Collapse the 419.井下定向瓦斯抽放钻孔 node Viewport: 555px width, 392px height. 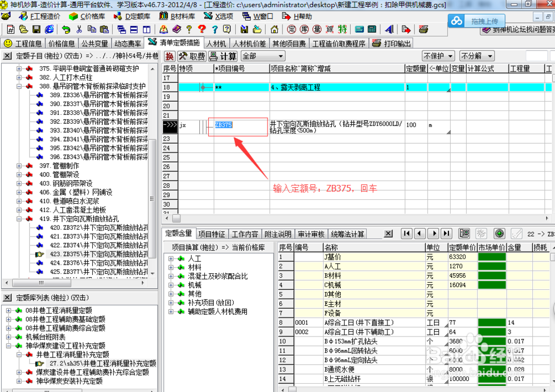point(19,219)
